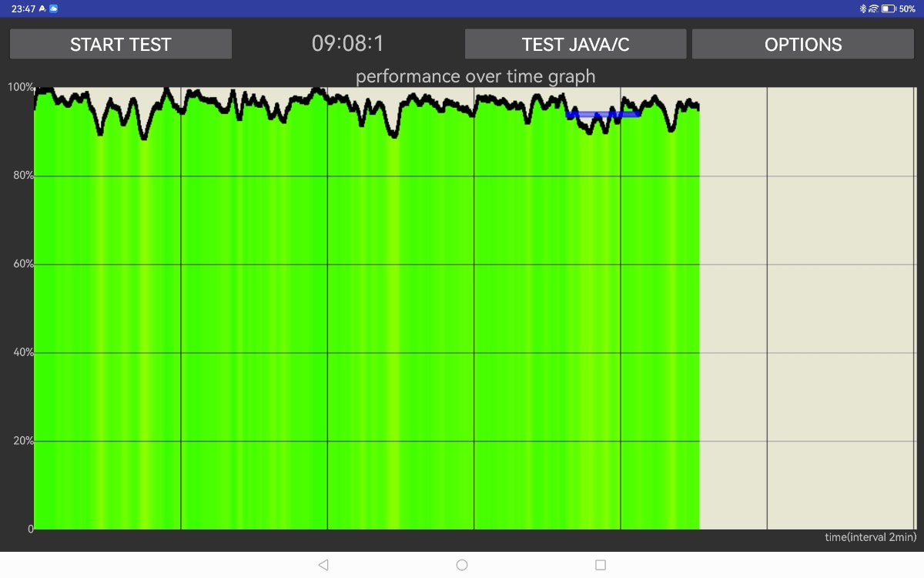The image size is (924, 578).
Task: Tap the 23:47 clock in status bar
Action: click(23, 8)
